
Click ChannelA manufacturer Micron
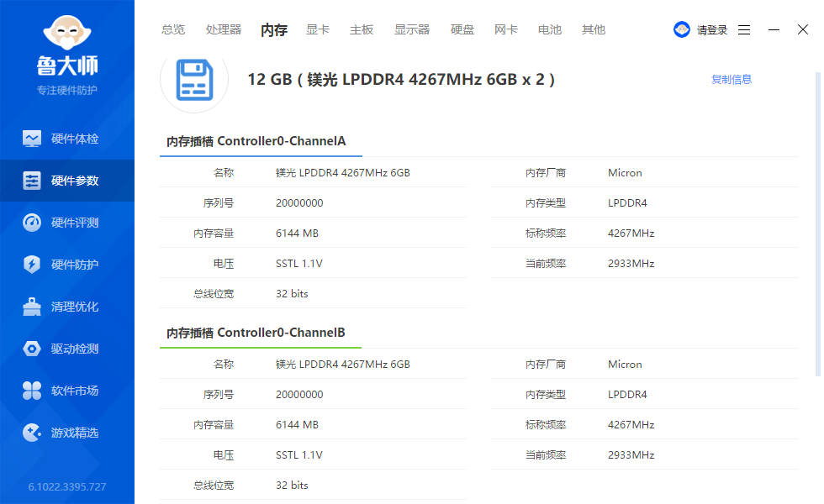[x=625, y=173]
